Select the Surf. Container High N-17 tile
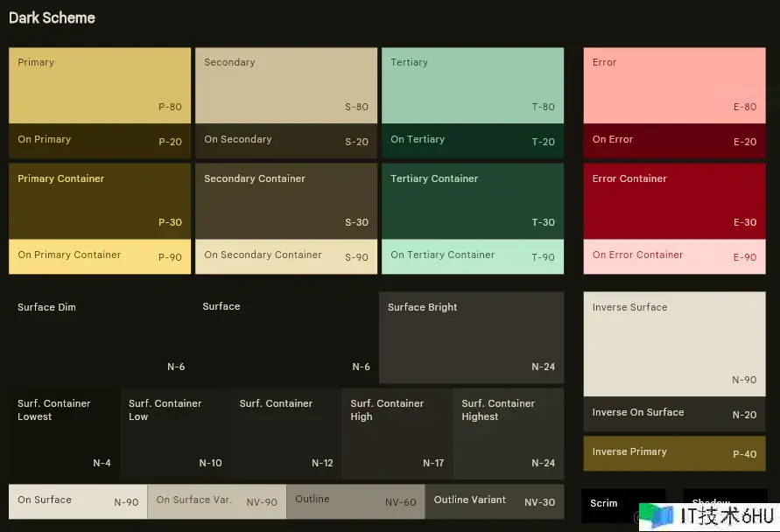Viewport: 780px width, 532px height. tap(397, 434)
